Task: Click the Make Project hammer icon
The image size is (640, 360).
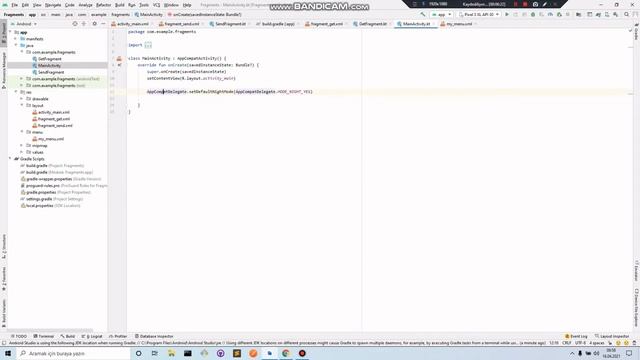Action: (x=423, y=14)
